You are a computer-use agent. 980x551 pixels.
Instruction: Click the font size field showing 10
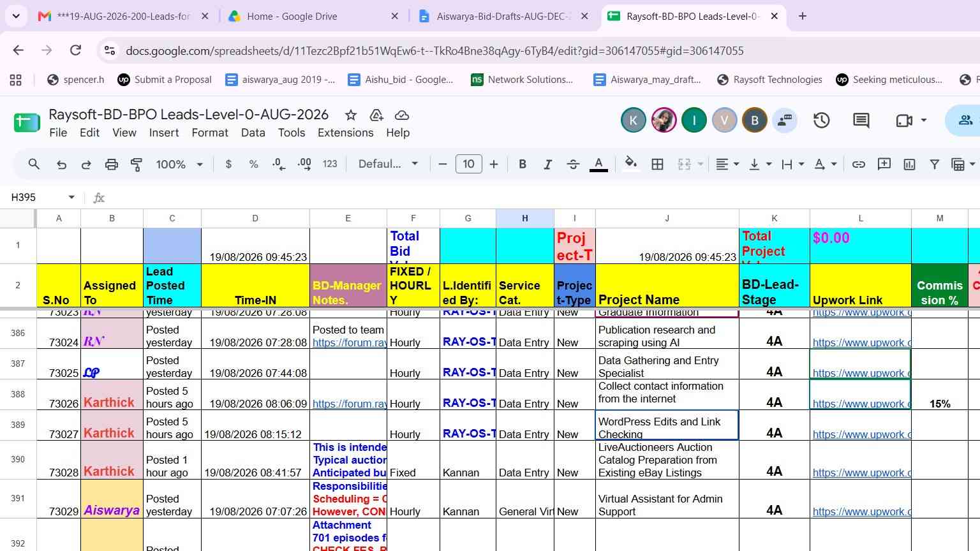[x=468, y=165]
